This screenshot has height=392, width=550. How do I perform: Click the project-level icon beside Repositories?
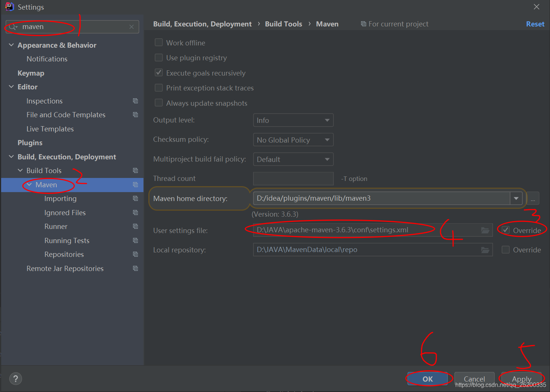[x=135, y=254]
